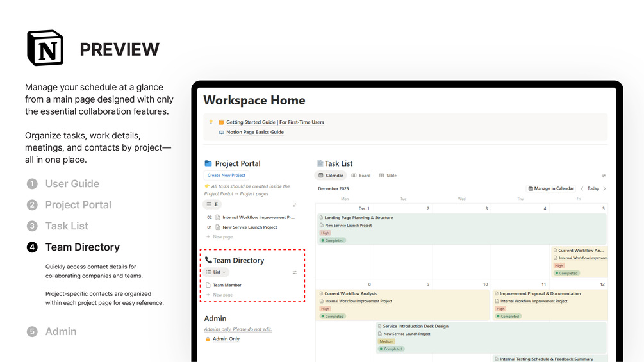Click Medium tag on Service Introduction card
The height and width of the screenshot is (362, 644).
tap(386, 341)
